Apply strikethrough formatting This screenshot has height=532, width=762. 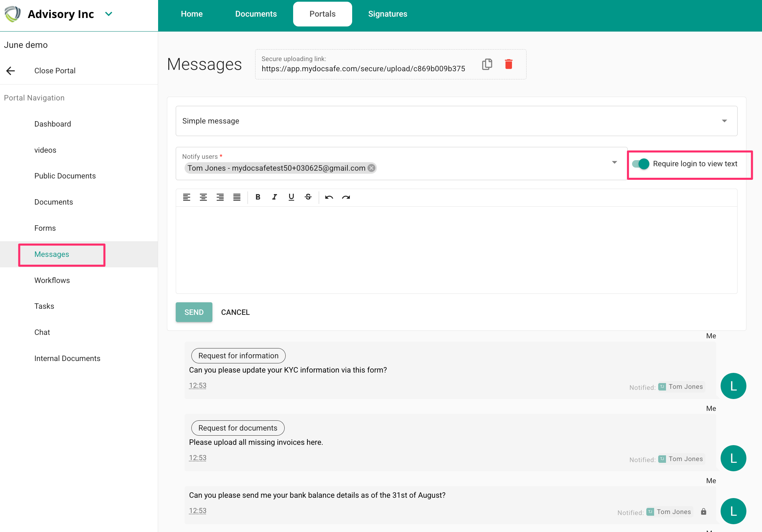tap(308, 197)
